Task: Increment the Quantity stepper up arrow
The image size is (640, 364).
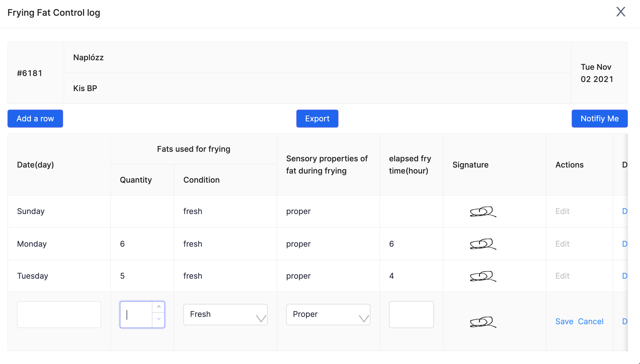Action: click(x=159, y=307)
